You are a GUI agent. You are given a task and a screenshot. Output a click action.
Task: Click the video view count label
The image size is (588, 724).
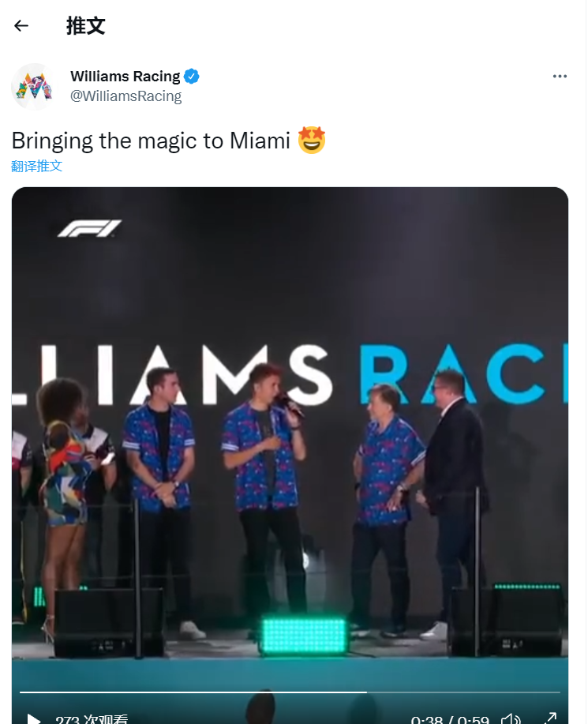click(92, 719)
